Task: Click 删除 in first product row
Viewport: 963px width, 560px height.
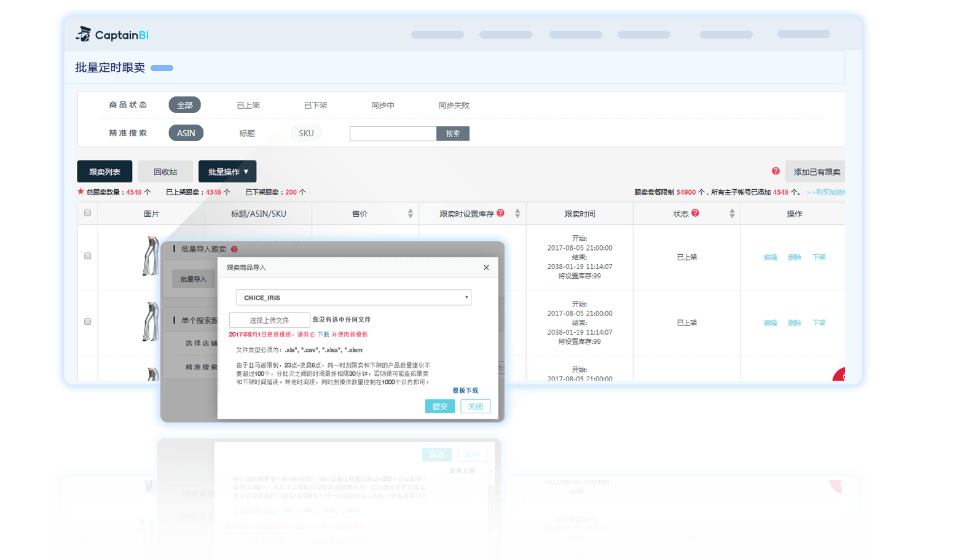Action: click(x=795, y=257)
